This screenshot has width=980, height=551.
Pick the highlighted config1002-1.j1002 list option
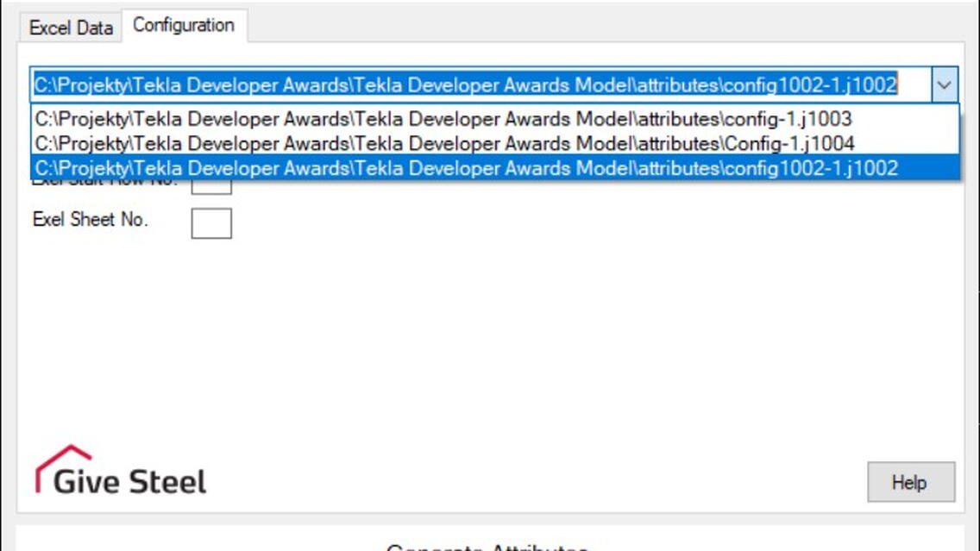point(495,168)
